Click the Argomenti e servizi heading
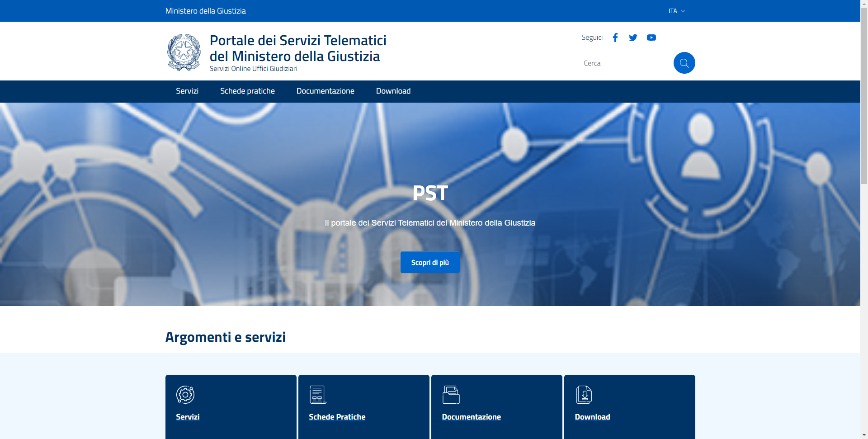 point(225,337)
